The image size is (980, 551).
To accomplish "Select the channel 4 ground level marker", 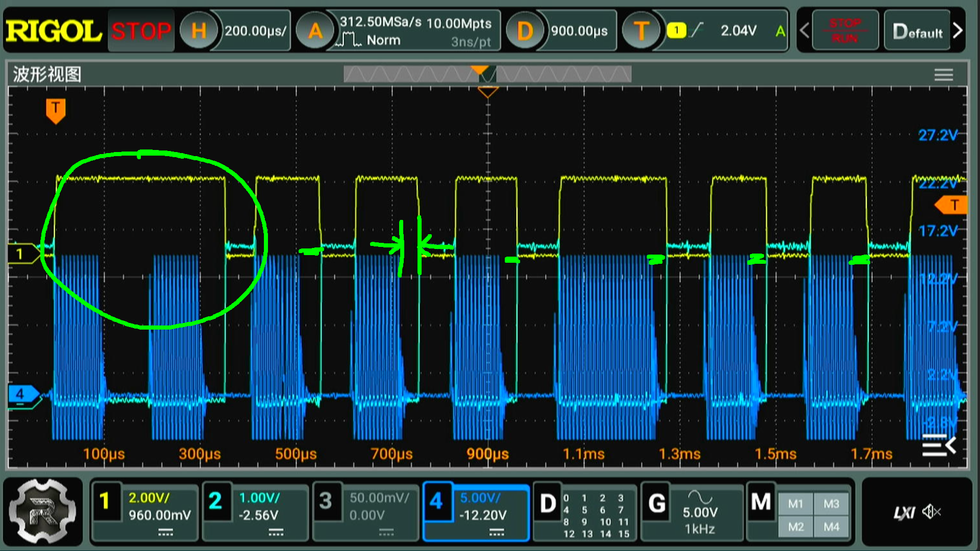I will point(21,394).
